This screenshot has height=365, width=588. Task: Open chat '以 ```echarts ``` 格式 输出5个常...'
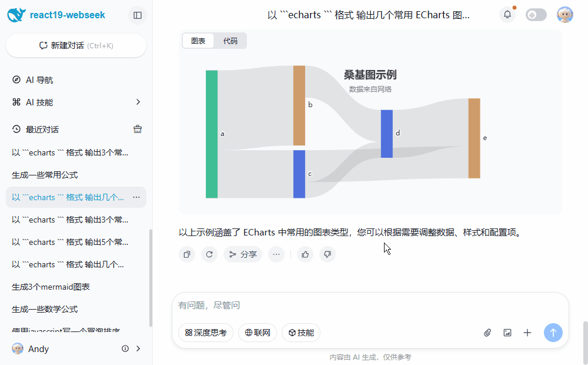point(76,242)
